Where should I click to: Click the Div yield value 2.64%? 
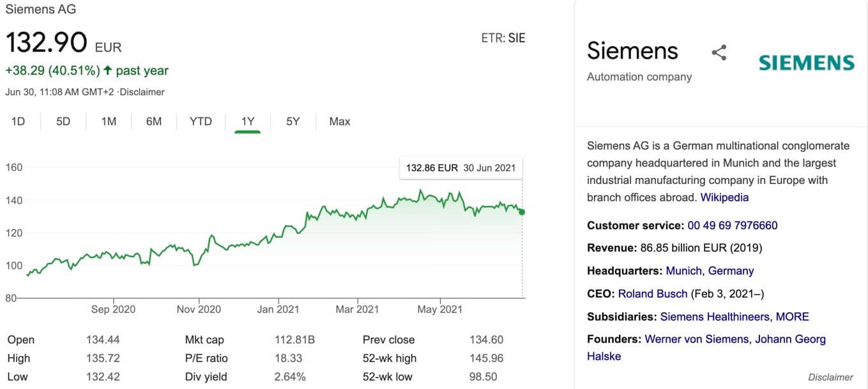290,377
